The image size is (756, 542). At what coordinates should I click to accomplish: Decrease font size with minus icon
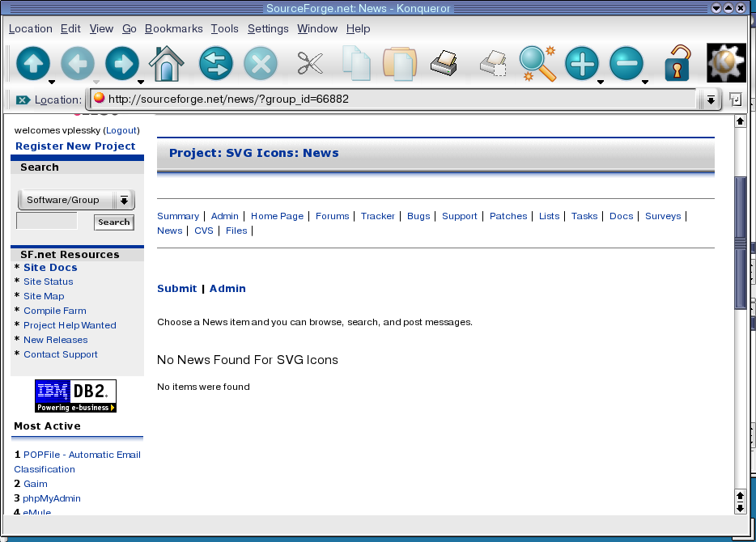(x=626, y=63)
